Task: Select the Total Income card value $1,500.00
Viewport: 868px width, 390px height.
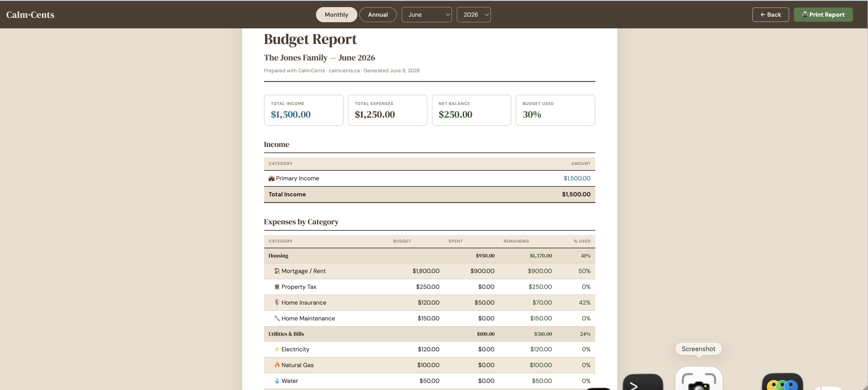Action: (x=291, y=115)
